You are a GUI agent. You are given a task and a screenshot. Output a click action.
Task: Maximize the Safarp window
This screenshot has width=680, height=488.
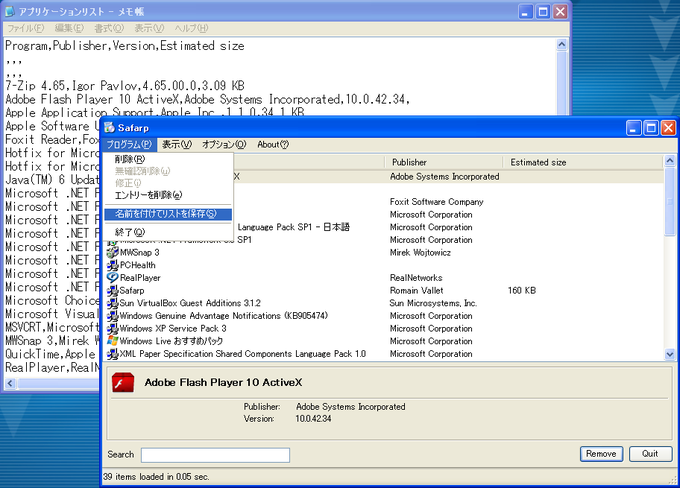651,128
